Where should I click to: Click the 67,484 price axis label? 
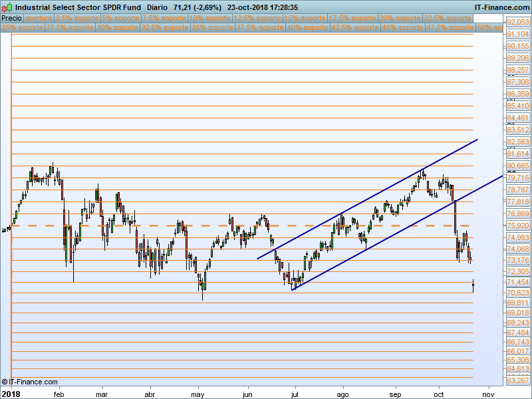click(x=518, y=332)
